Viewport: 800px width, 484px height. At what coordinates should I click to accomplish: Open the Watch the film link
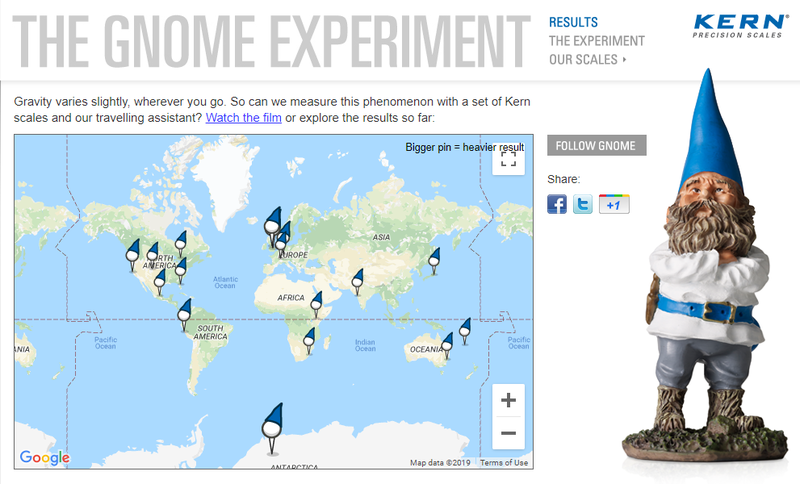coord(243,118)
